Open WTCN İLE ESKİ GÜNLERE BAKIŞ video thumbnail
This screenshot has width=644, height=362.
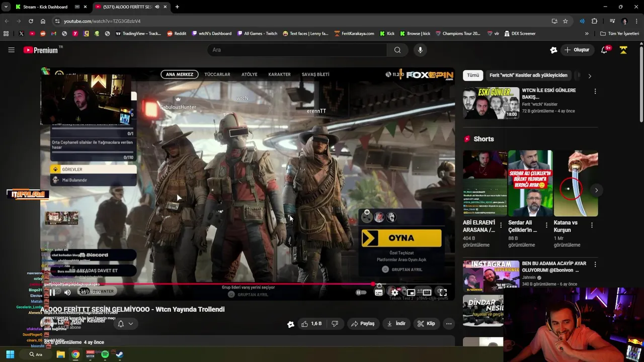491,103
